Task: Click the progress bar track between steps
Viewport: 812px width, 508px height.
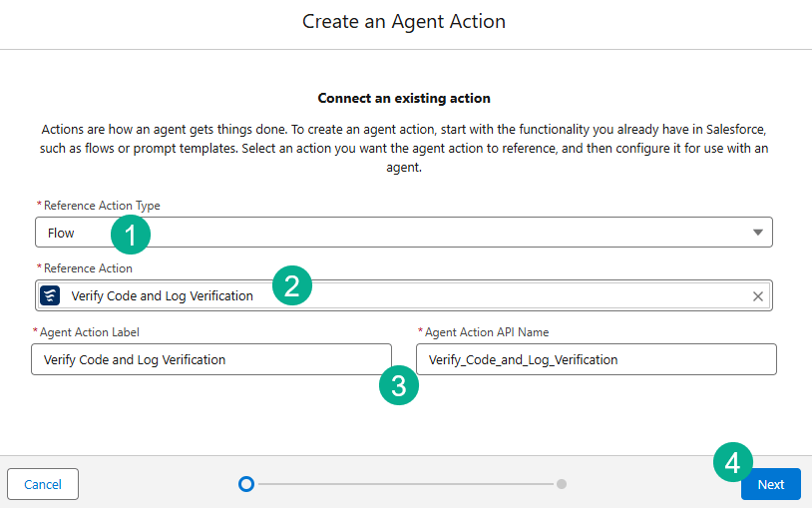Action: point(404,484)
